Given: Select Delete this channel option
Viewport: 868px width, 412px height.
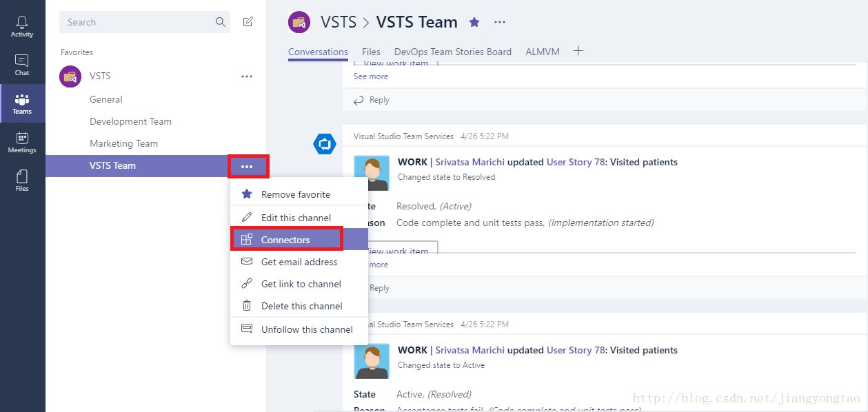Looking at the screenshot, I should click(299, 306).
